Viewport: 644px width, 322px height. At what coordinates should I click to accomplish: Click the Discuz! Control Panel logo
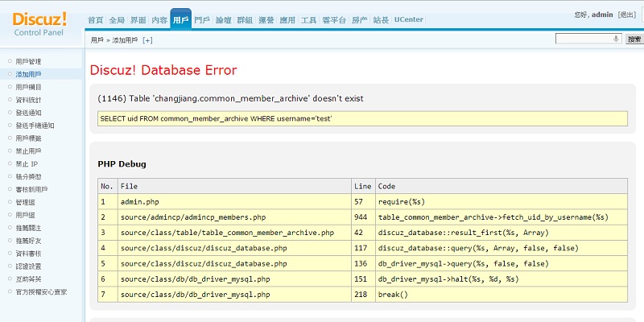coord(39,24)
